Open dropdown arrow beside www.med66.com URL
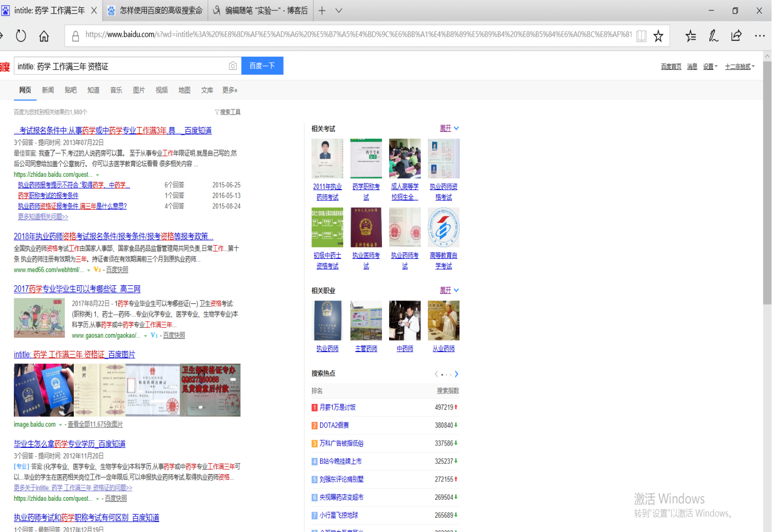Viewport: 772px width, 532px height. point(88,270)
